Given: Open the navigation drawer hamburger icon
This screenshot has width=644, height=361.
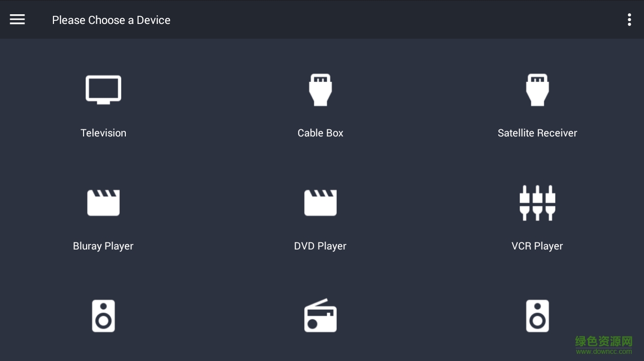Looking at the screenshot, I should point(17,19).
